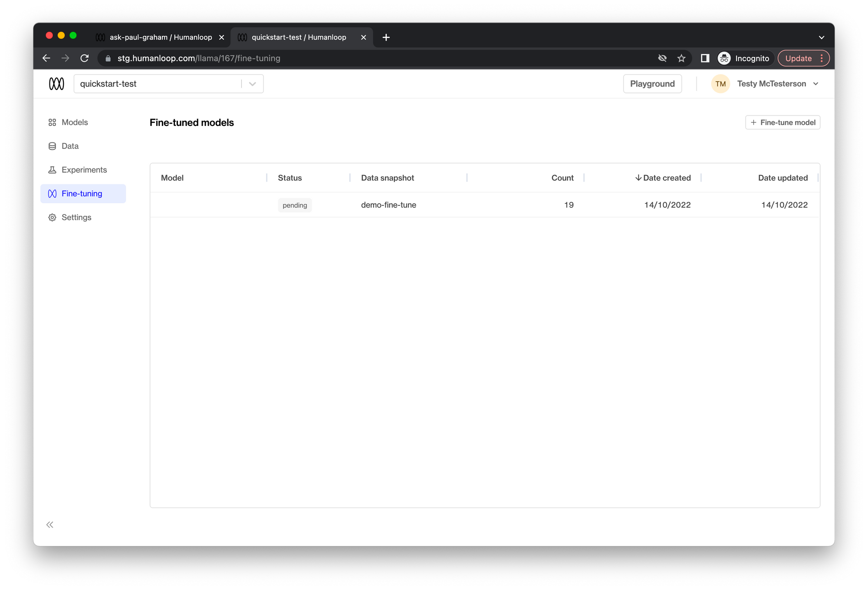Click the Humanloop logo icon
The width and height of the screenshot is (868, 590).
point(56,84)
